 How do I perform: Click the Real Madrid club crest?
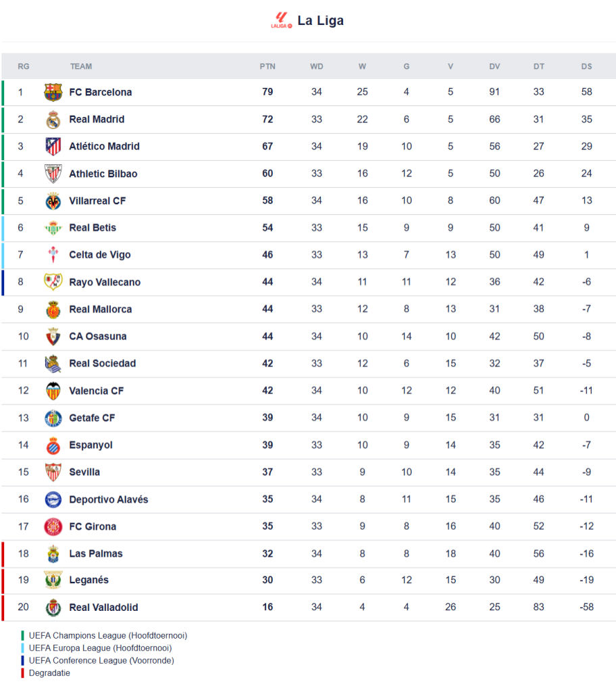pyautogui.click(x=53, y=120)
